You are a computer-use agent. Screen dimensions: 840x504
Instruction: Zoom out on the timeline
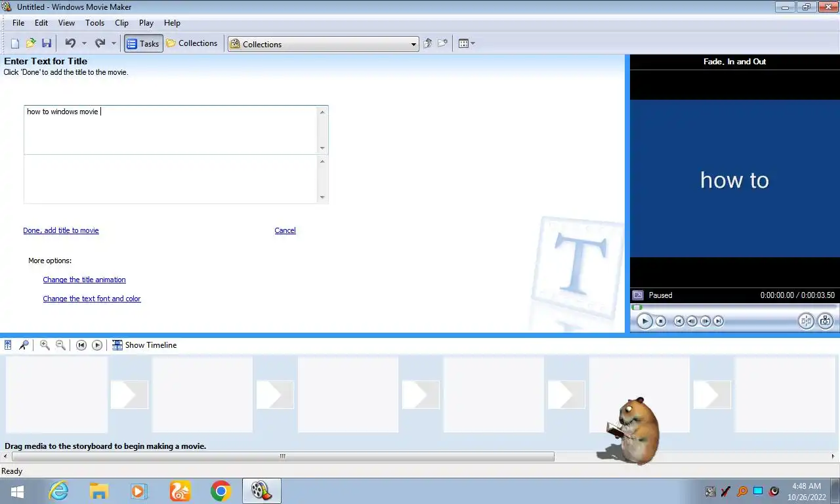pos(60,345)
